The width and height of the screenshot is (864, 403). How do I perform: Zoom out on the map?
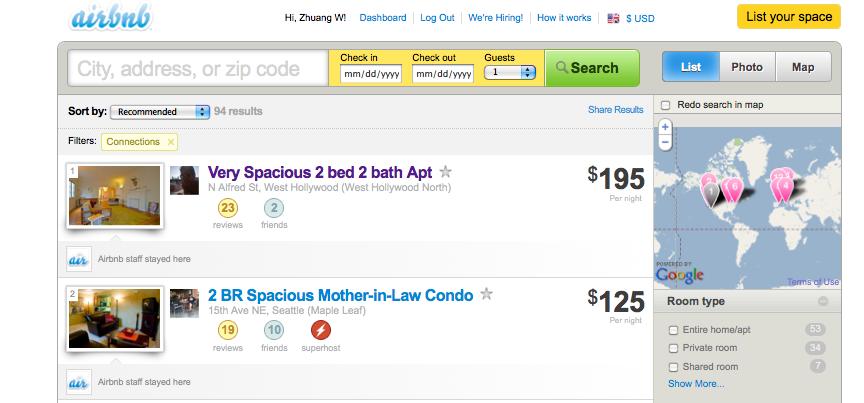[x=665, y=142]
